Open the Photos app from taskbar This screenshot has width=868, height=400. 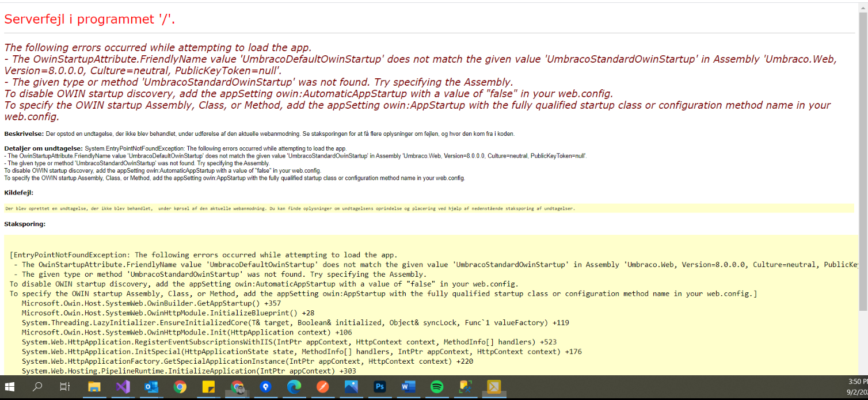point(351,387)
